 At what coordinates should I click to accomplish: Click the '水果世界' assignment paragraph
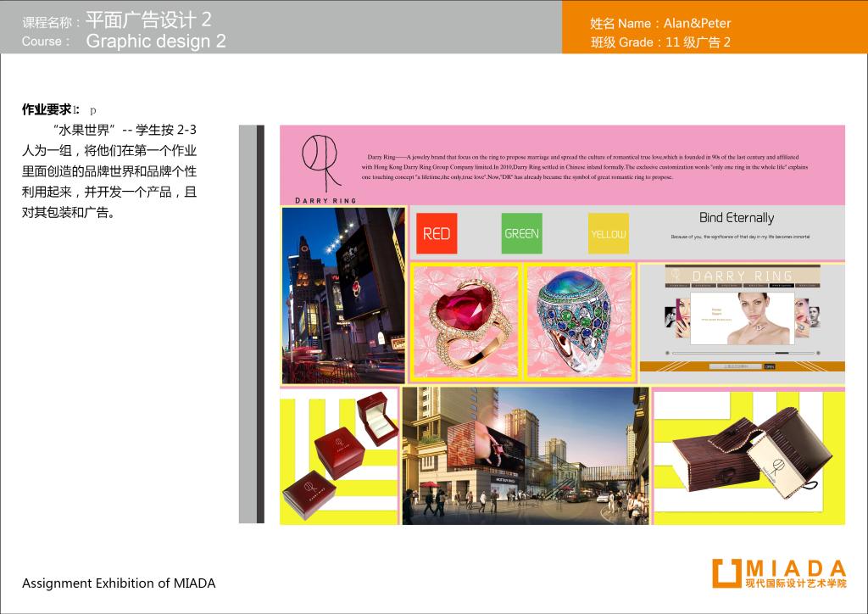coord(109,171)
